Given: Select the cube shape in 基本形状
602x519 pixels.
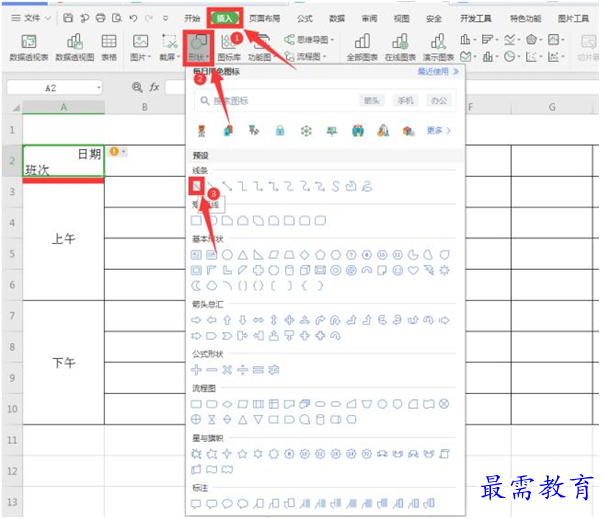Looking at the screenshot, I should pyautogui.click(x=304, y=270).
